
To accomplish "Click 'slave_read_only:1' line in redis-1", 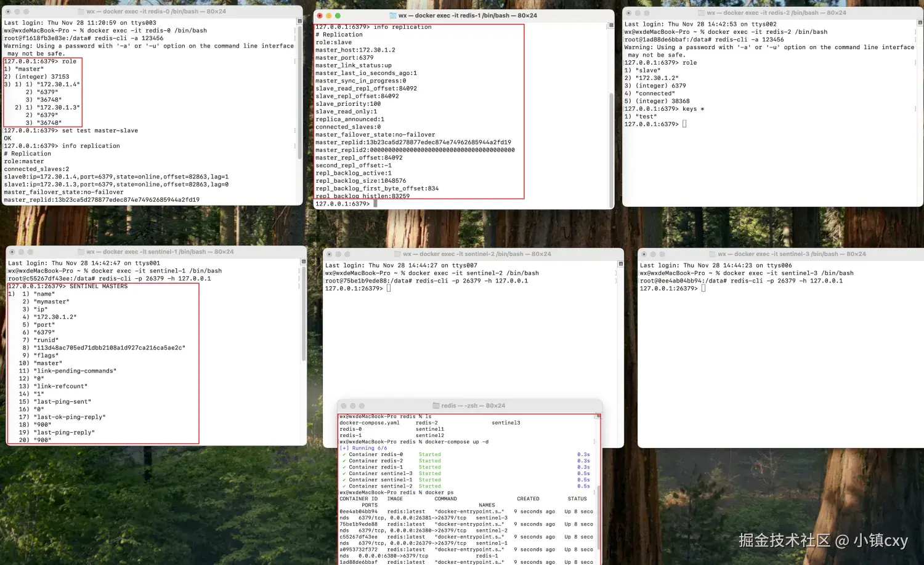I will tap(346, 111).
